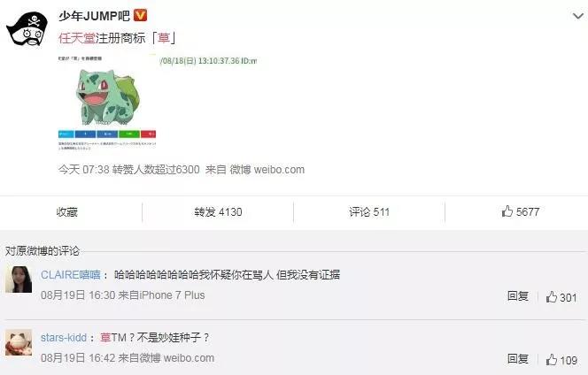This screenshot has height=375, width=588.
Task: Click the 少年JUMP吧 pirate avatar
Action: coord(27,29)
